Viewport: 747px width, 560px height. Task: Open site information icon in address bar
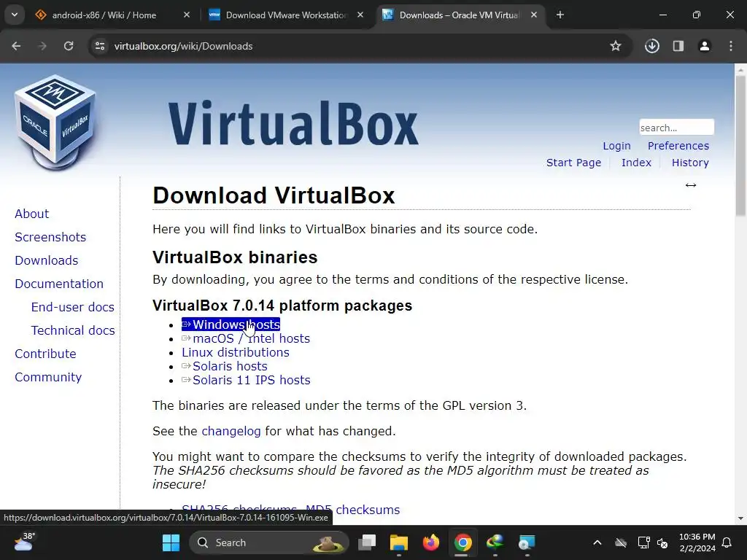click(100, 46)
